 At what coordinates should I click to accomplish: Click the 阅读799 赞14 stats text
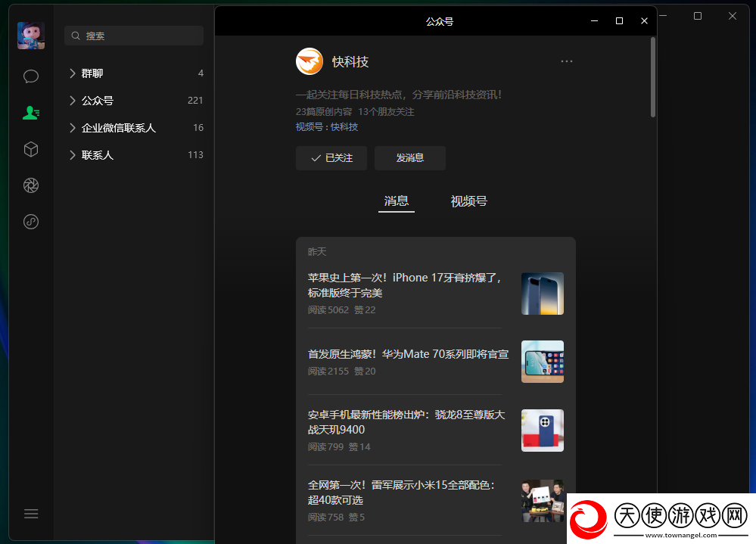click(x=339, y=446)
